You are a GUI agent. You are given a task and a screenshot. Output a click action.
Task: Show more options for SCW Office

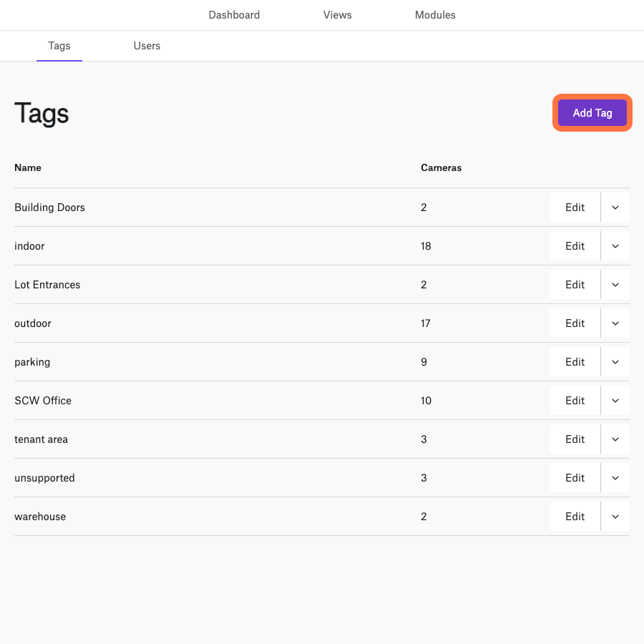[615, 401]
